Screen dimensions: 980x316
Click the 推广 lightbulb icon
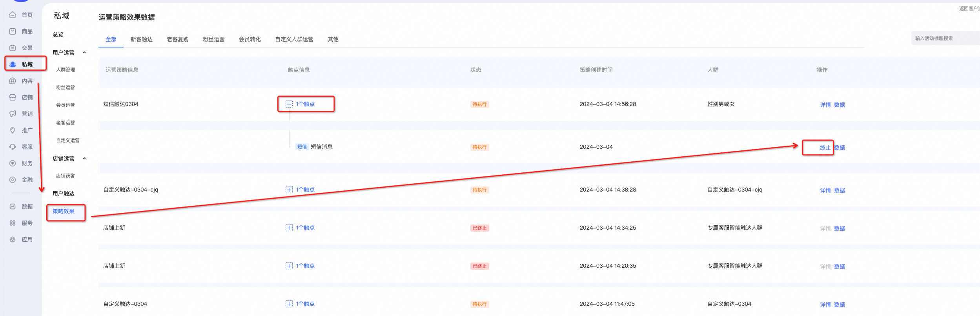click(x=13, y=130)
